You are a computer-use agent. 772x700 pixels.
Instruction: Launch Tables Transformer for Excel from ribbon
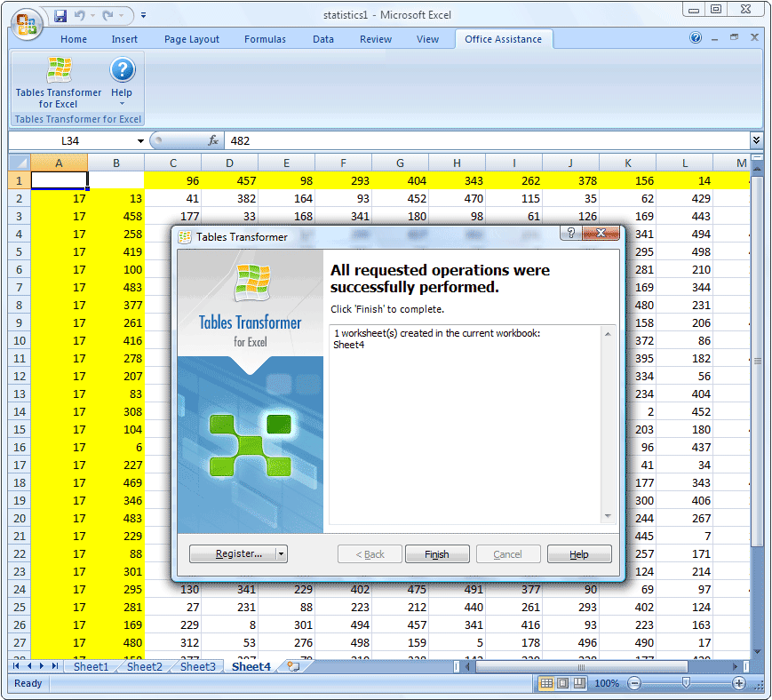coord(59,83)
